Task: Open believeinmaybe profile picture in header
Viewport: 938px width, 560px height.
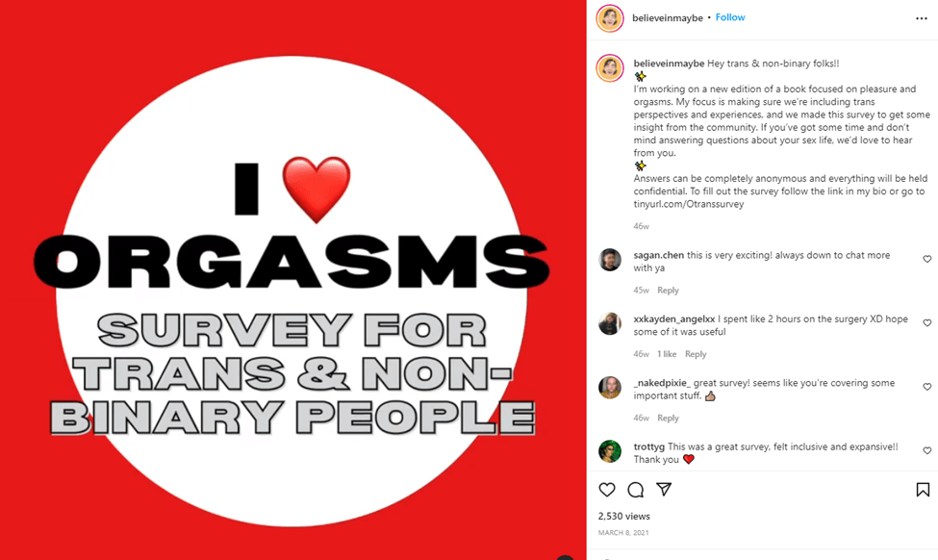Action: 609,18
